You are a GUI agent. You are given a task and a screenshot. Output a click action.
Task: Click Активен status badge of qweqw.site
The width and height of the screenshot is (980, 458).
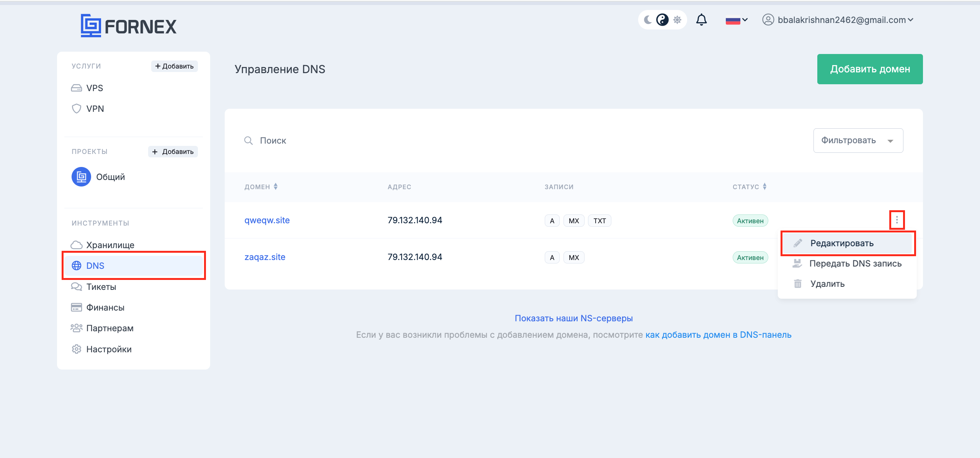point(750,221)
